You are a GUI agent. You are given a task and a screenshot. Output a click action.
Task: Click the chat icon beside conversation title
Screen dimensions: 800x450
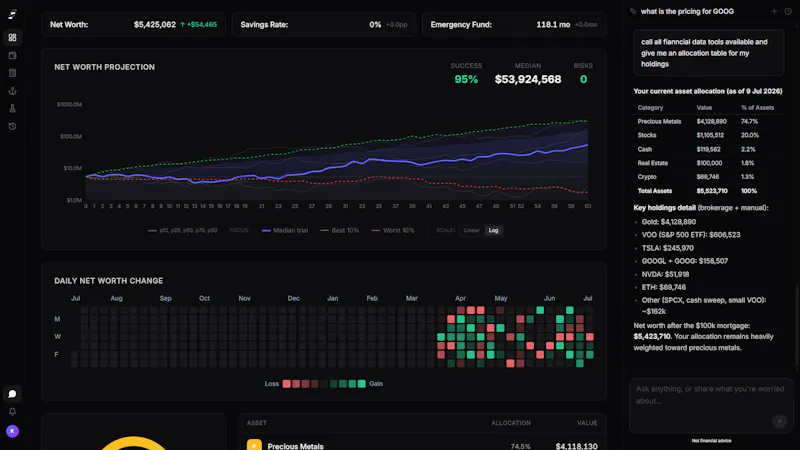coord(633,11)
